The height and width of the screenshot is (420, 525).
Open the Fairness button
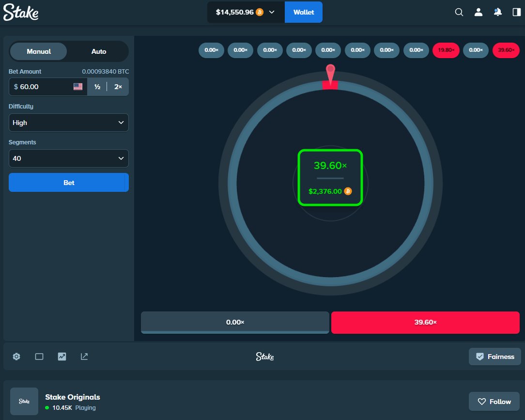coord(495,357)
